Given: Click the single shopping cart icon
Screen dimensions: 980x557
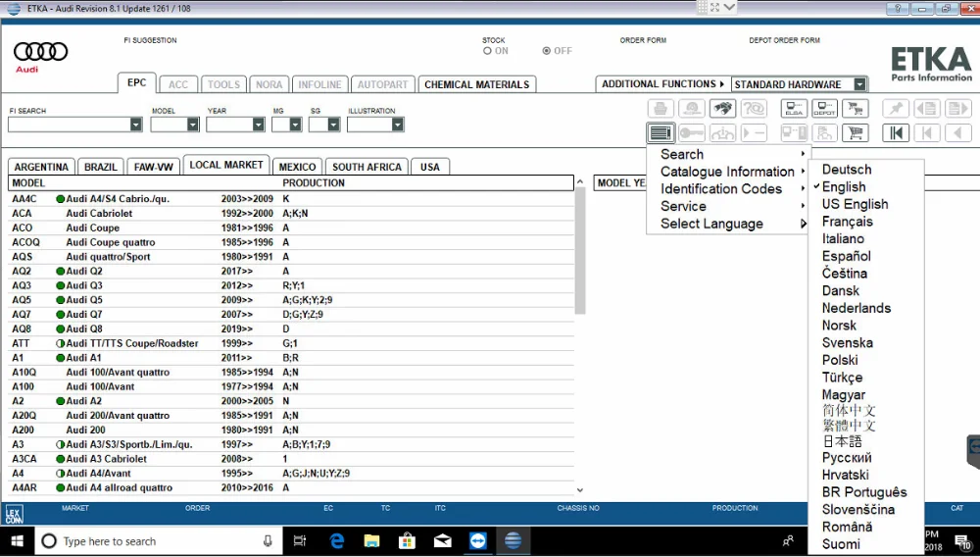Looking at the screenshot, I should [855, 132].
